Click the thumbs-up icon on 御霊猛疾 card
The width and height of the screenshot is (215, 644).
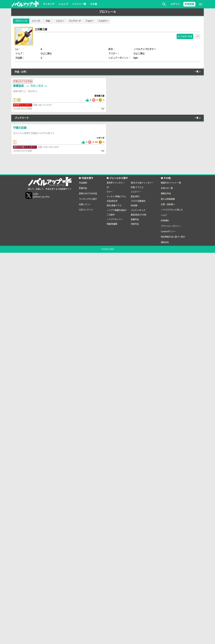click(87, 100)
